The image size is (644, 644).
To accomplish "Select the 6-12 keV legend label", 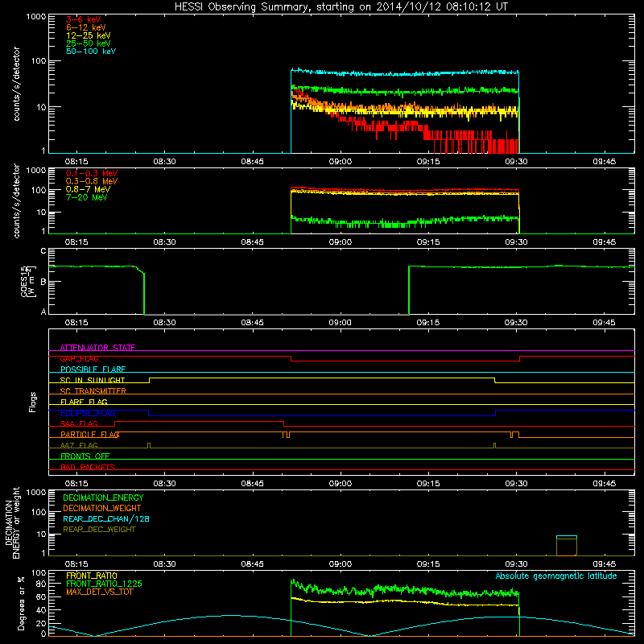I will point(86,27).
